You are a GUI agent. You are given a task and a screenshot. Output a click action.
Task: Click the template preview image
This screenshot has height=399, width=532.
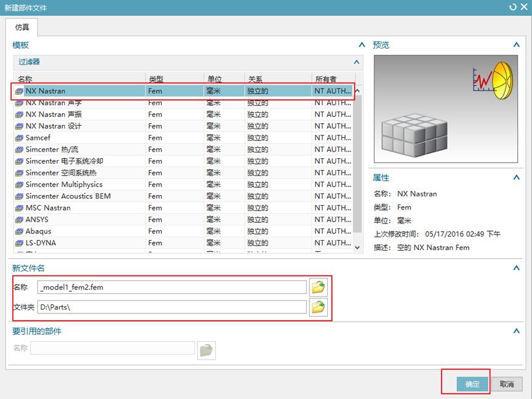(x=446, y=109)
